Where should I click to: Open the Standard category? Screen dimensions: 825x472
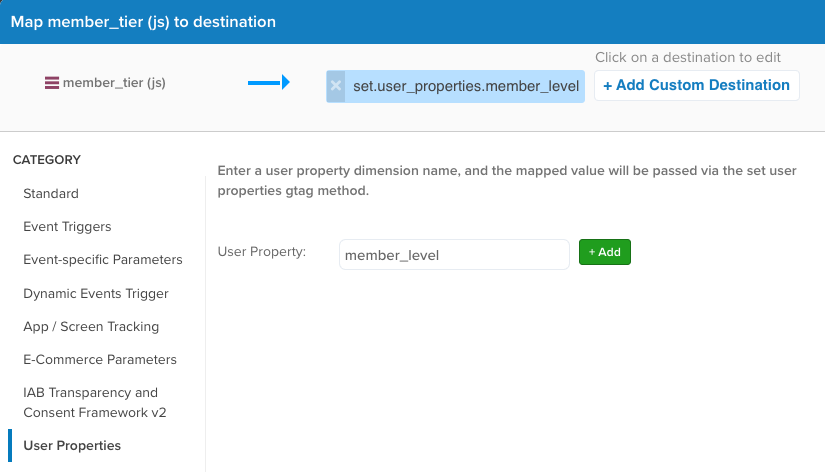[x=51, y=193]
